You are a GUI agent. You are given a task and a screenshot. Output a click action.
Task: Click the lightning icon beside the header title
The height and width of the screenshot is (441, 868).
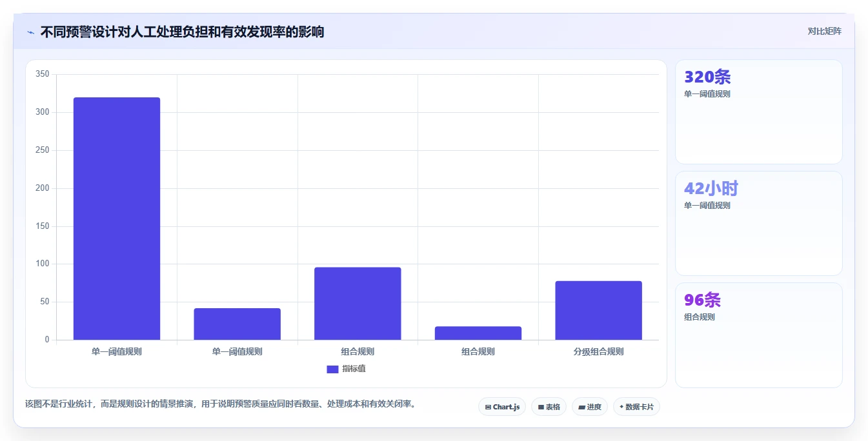30,32
